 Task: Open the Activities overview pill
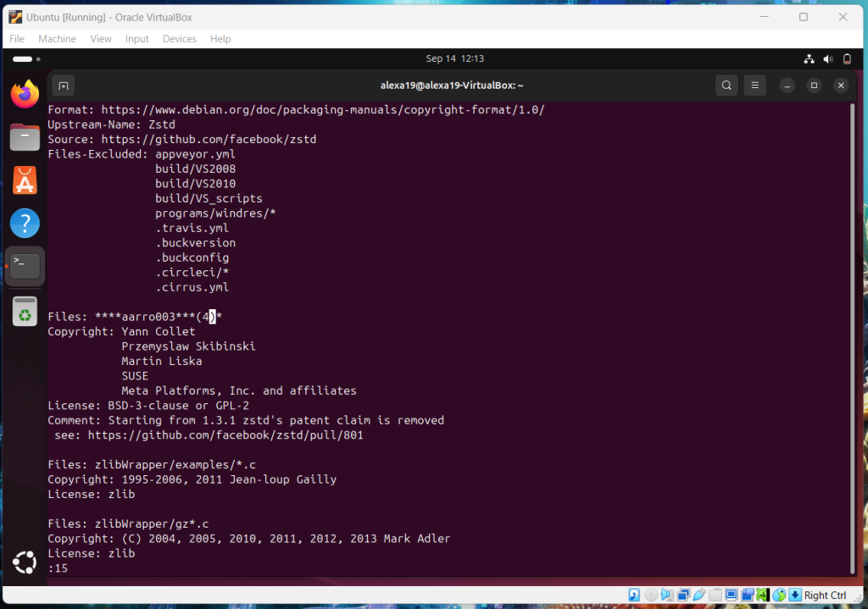click(x=25, y=59)
